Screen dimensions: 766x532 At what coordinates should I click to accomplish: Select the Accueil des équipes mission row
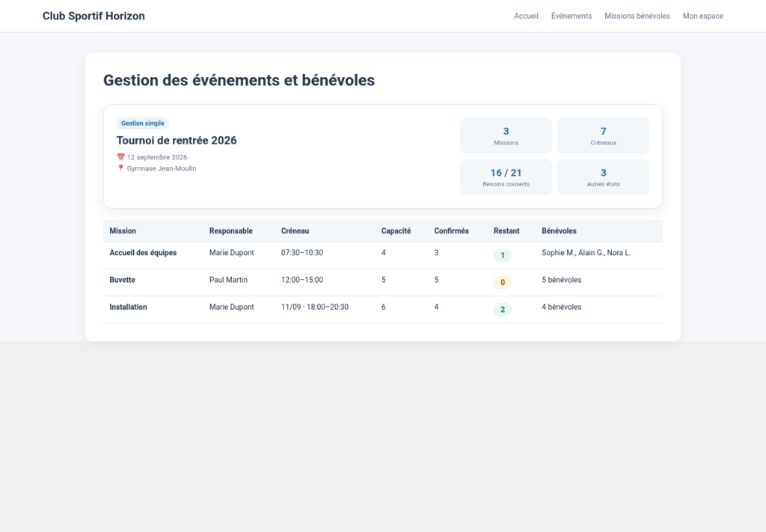[x=383, y=255]
